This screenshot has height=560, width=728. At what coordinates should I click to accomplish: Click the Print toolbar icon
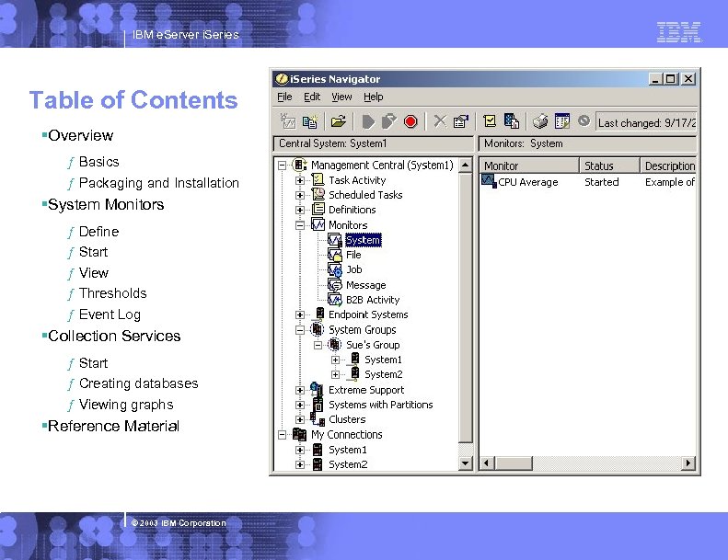540,121
